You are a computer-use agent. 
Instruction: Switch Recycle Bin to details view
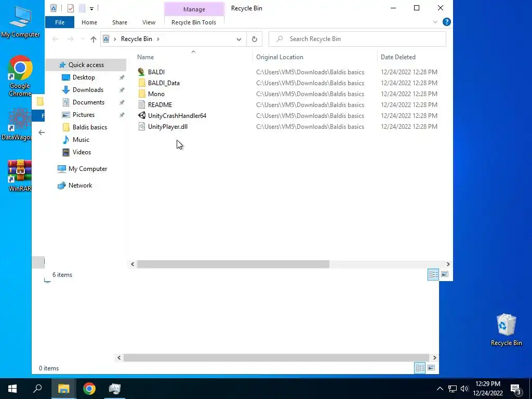(x=433, y=274)
